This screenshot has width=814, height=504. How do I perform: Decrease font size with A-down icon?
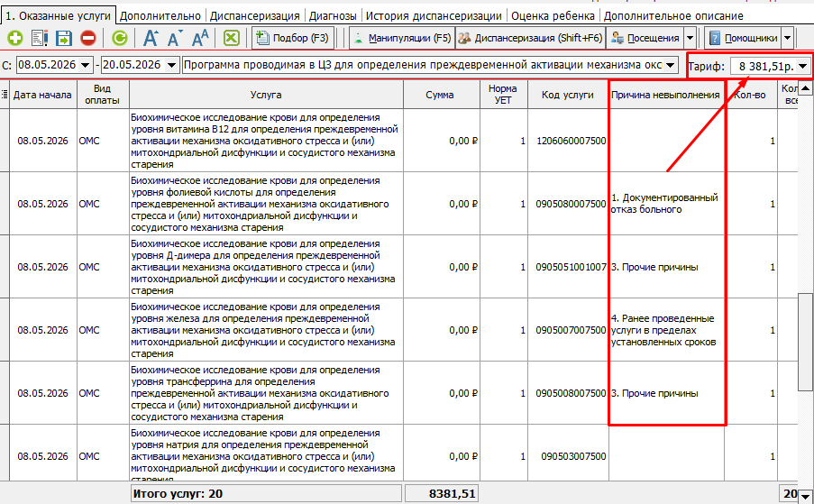click(175, 38)
